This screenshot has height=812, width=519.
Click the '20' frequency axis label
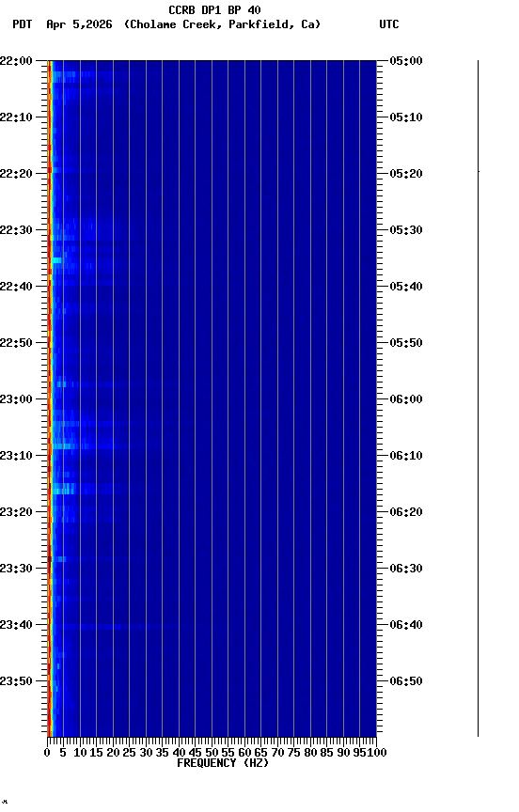tap(113, 754)
